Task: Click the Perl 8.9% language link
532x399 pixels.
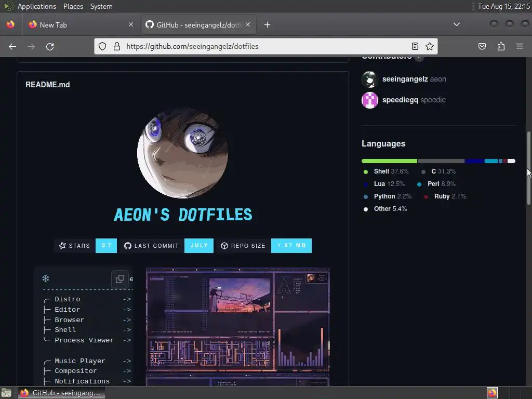Action: pyautogui.click(x=436, y=184)
